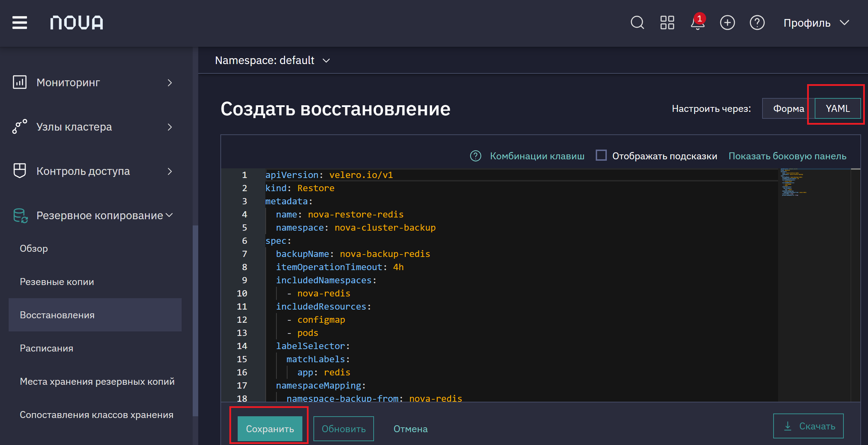This screenshot has height=445, width=868.
Task: Click the Мониторинг chart icon
Action: pos(20,82)
